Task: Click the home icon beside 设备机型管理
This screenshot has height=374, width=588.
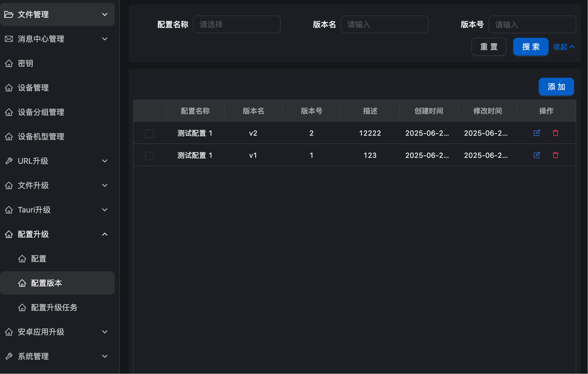Action: coord(9,137)
